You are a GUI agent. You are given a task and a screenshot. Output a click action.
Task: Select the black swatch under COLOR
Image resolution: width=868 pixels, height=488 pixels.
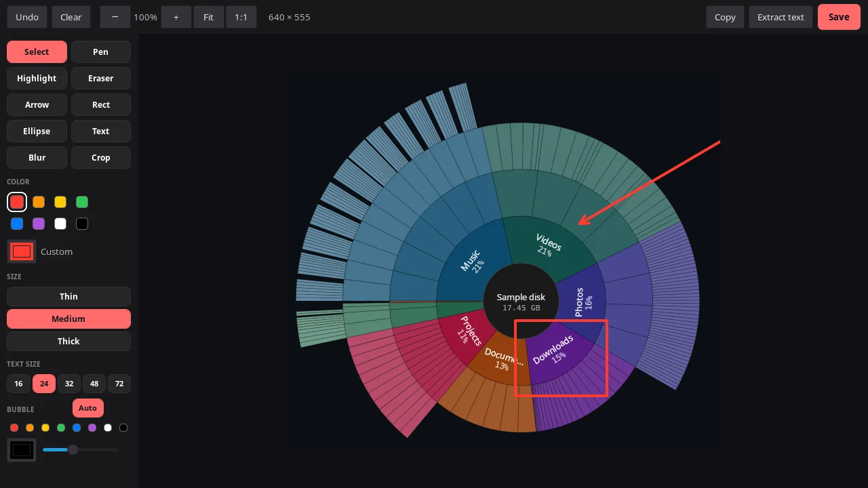[82, 224]
